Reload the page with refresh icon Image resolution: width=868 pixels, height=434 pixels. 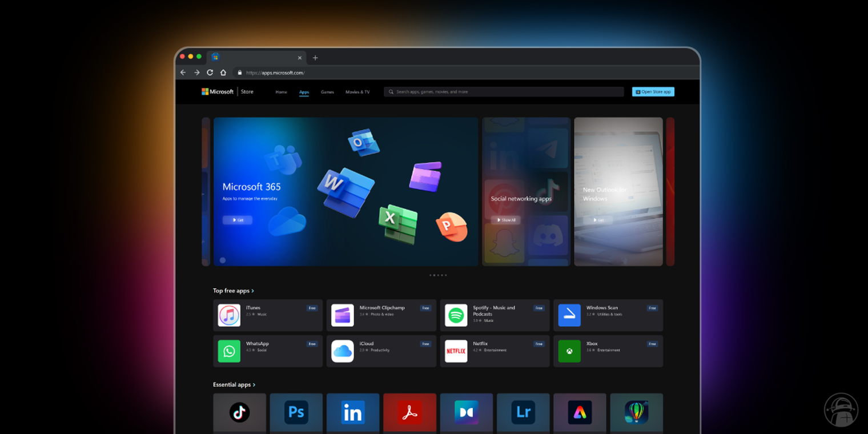[210, 73]
